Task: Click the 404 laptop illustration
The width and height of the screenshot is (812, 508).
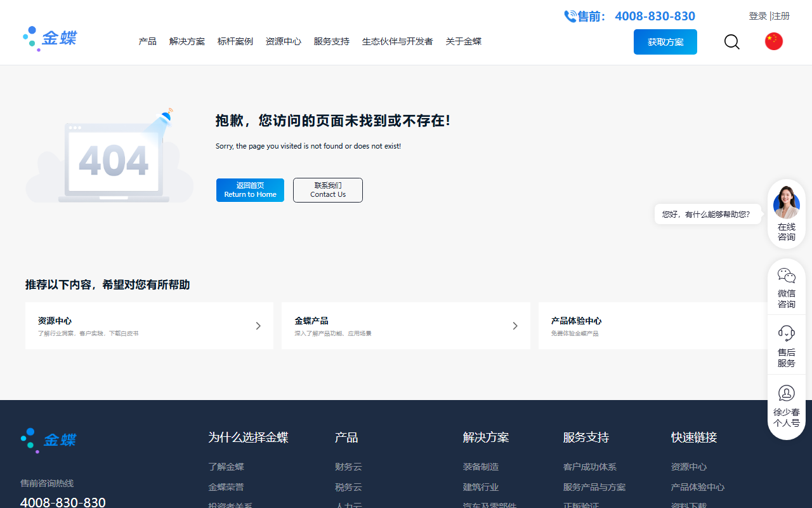Action: pyautogui.click(x=109, y=156)
